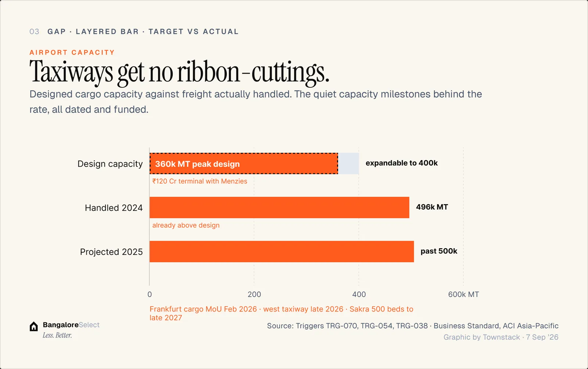Click the 600k MT axis tick label
This screenshot has height=369, width=588.
463,294
